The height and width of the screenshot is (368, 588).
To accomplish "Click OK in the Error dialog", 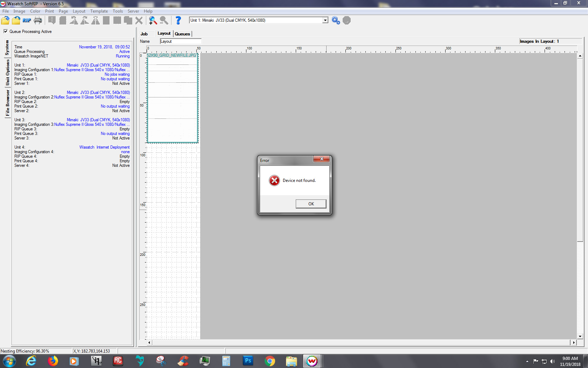I will 311,204.
